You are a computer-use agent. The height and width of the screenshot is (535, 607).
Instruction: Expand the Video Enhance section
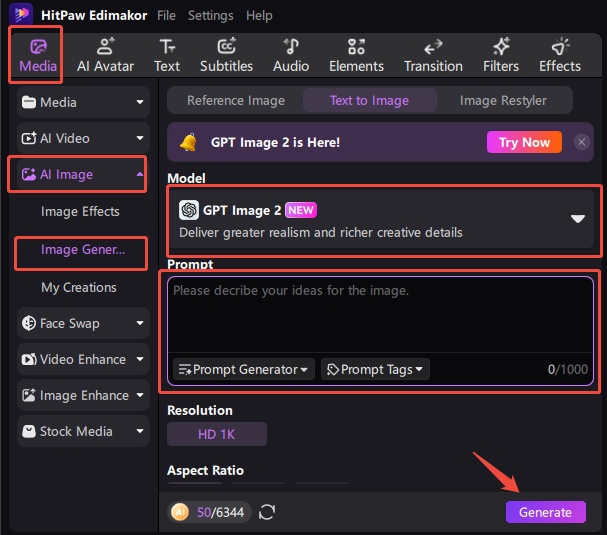(x=83, y=359)
